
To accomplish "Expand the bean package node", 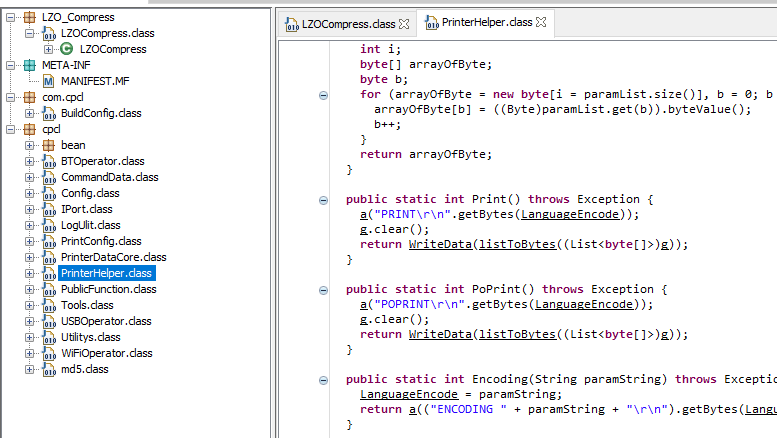I will (30, 145).
